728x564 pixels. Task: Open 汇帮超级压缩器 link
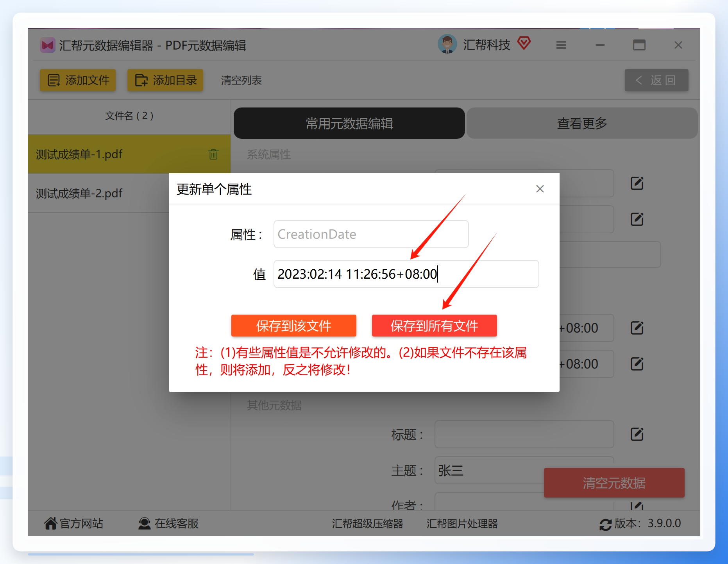pyautogui.click(x=367, y=523)
